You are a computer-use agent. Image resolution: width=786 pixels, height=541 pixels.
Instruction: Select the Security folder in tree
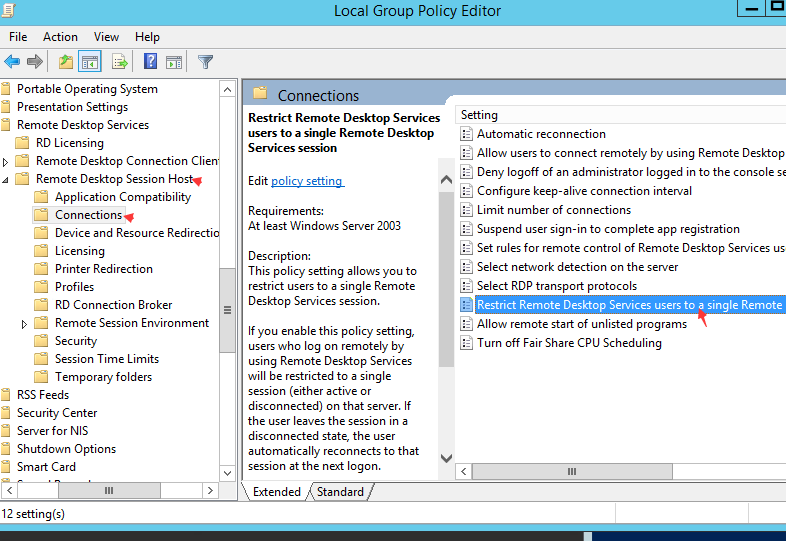pos(76,341)
